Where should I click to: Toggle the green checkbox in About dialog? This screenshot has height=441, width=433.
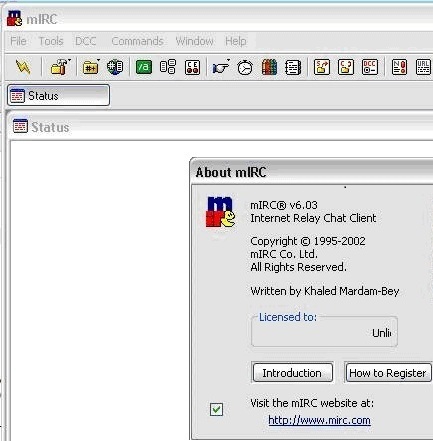click(216, 409)
